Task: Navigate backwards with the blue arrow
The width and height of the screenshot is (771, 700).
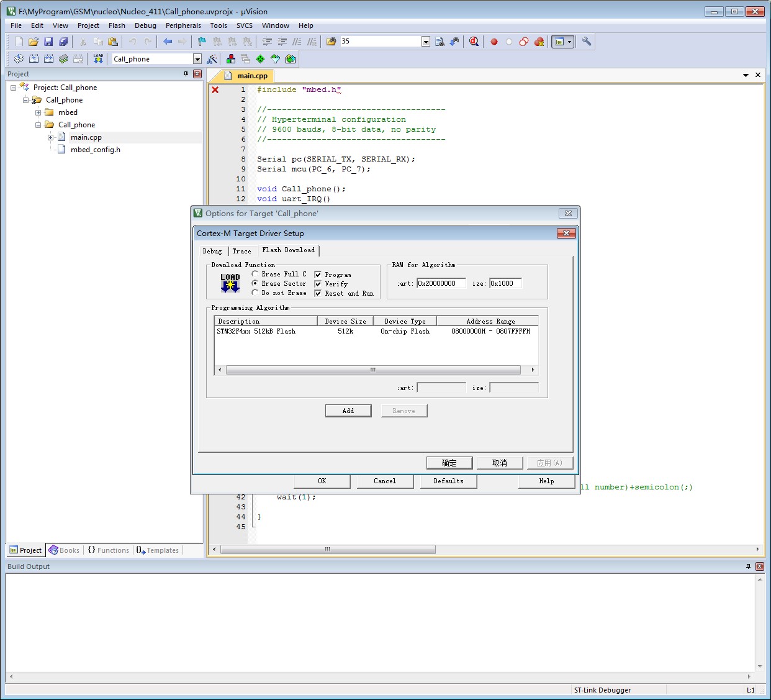Action: [168, 42]
